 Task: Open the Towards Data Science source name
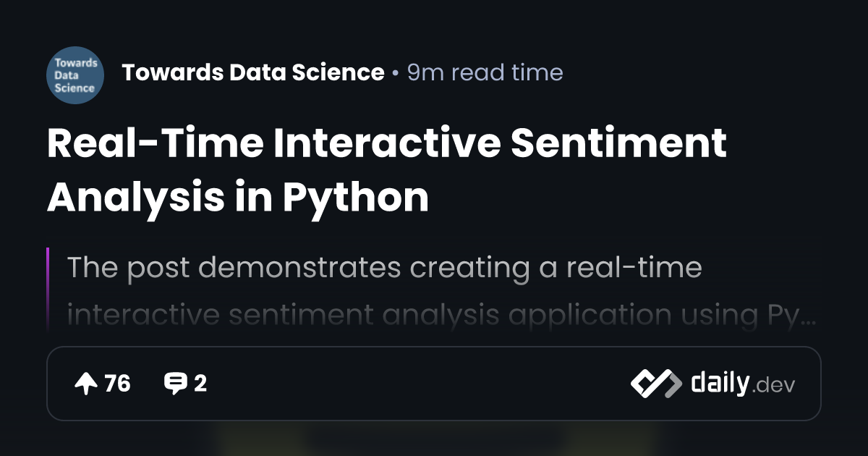point(252,72)
